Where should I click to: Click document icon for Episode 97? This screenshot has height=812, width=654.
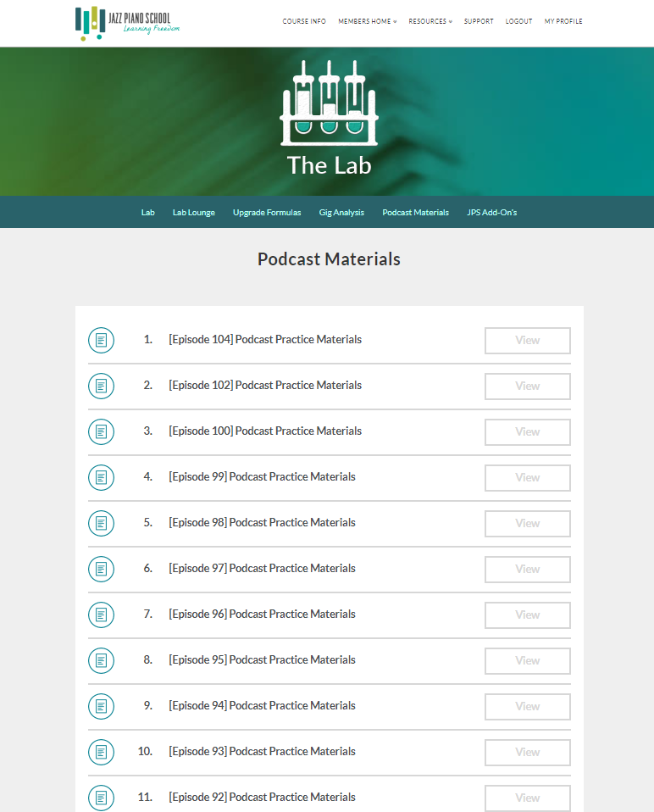[101, 569]
